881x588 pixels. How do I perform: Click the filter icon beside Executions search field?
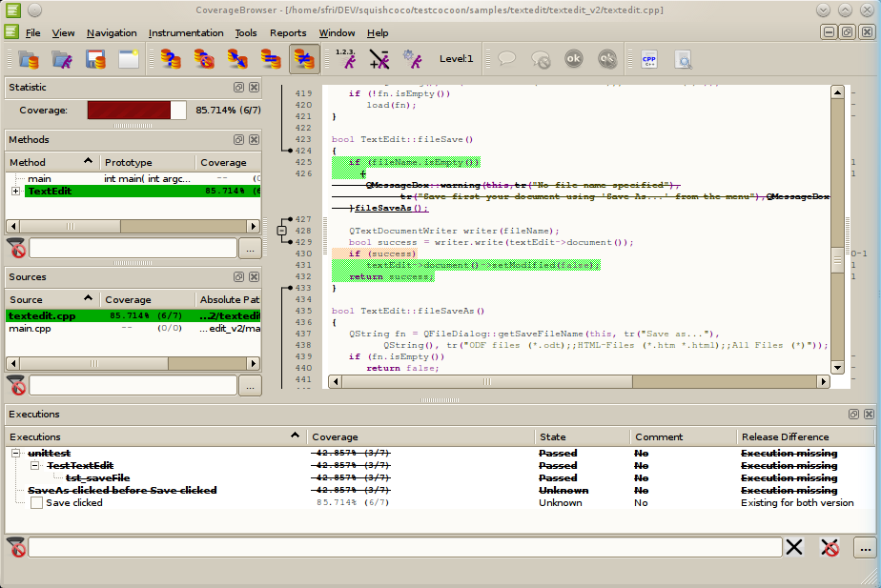tap(16, 547)
